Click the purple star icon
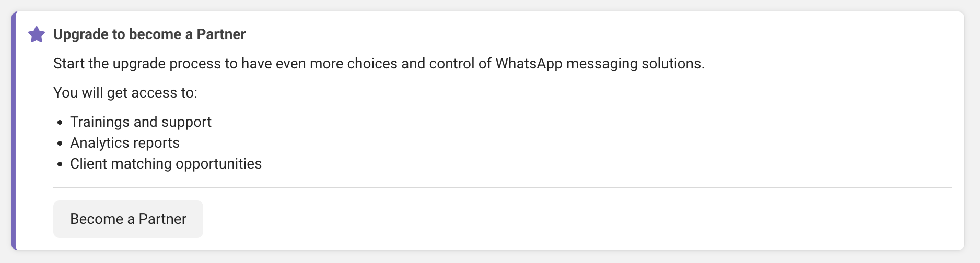This screenshot has width=980, height=263. pyautogui.click(x=37, y=35)
